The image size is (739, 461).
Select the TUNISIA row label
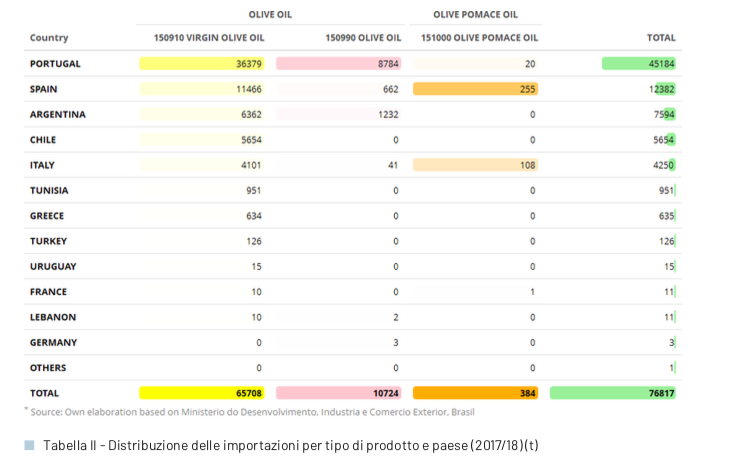[49, 190]
